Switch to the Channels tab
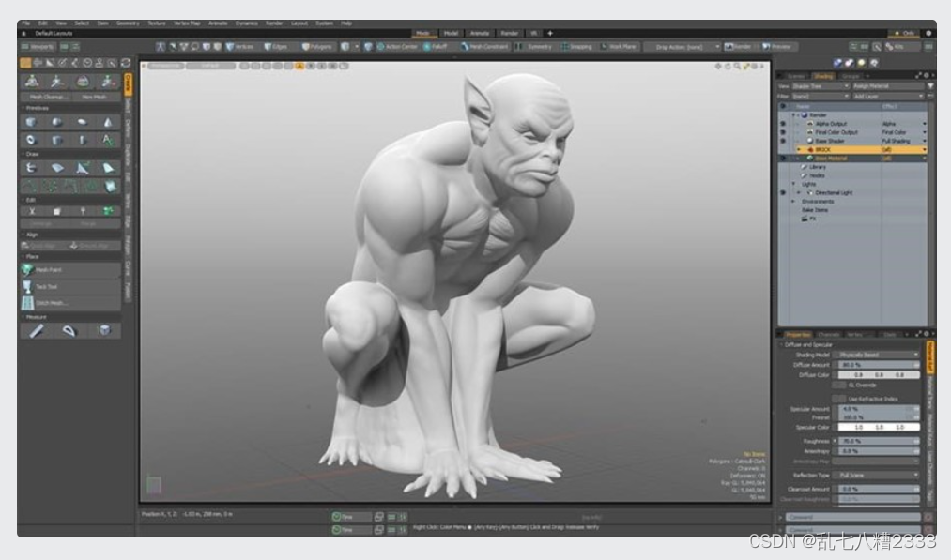951x560 pixels. 829,334
